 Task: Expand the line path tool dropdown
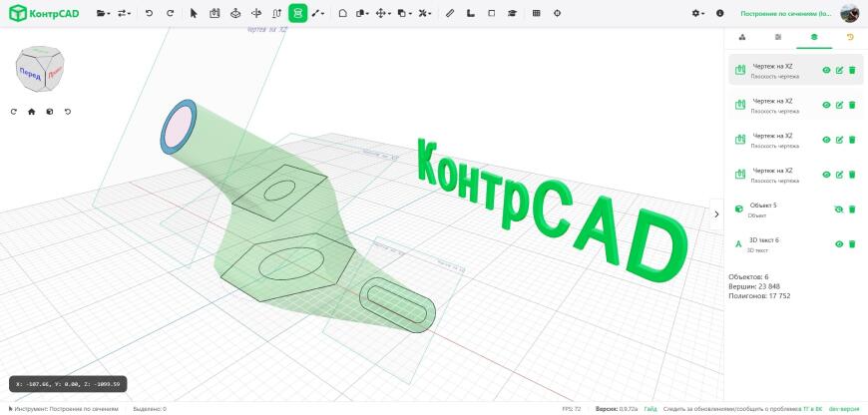tap(317, 13)
